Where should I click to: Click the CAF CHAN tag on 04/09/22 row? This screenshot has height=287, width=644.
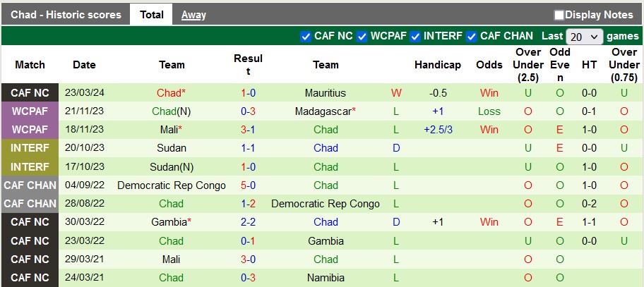pyautogui.click(x=30, y=185)
